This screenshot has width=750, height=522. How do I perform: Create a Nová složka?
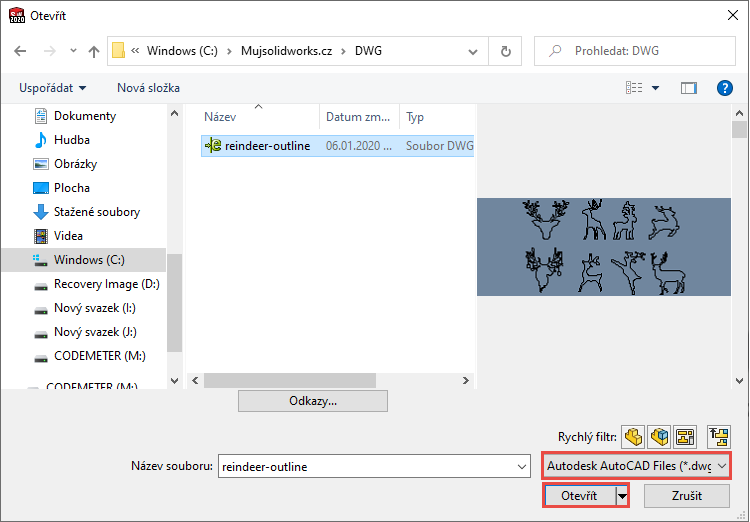pyautogui.click(x=148, y=88)
